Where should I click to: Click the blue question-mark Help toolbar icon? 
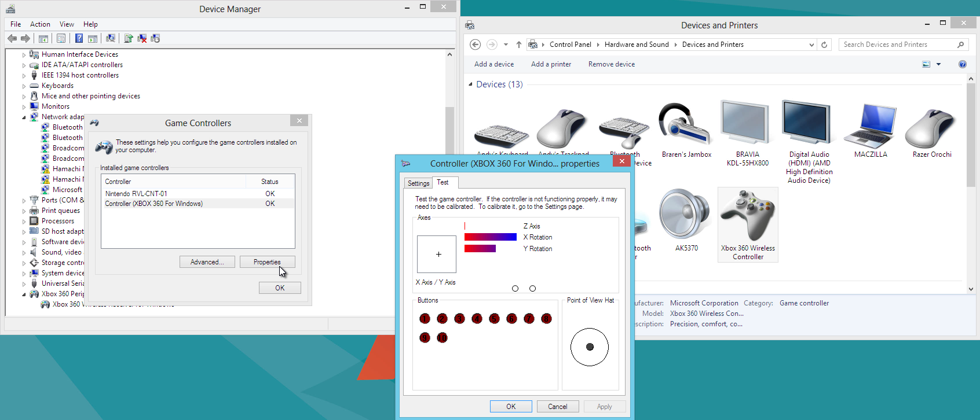pyautogui.click(x=79, y=38)
